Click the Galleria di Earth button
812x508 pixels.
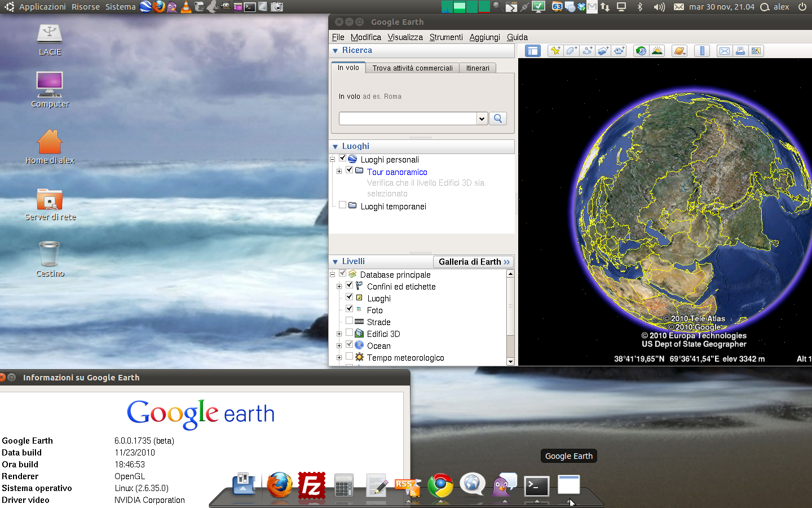pyautogui.click(x=474, y=262)
